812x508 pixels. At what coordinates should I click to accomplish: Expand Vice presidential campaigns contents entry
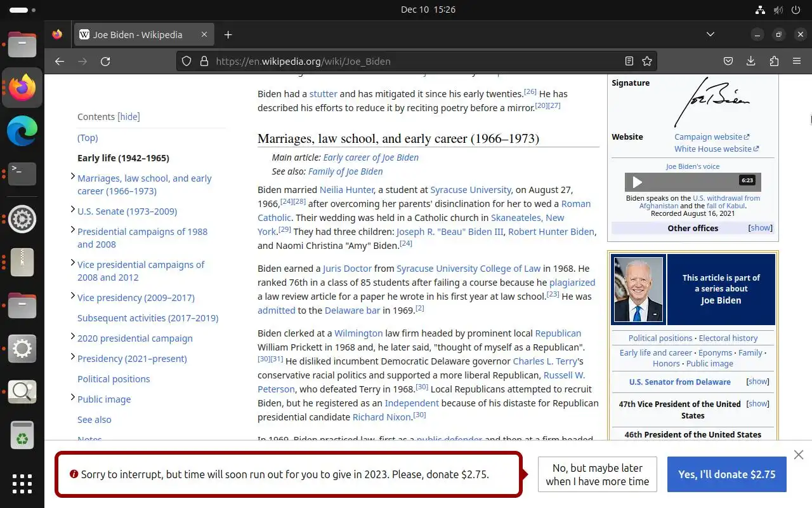(72, 262)
